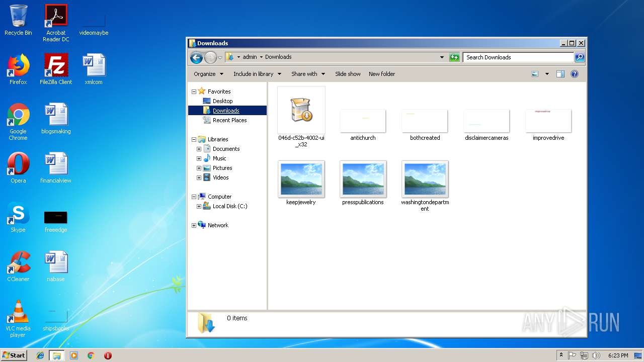Collapse the Libraries tree section
The height and width of the screenshot is (362, 644).
click(x=194, y=140)
